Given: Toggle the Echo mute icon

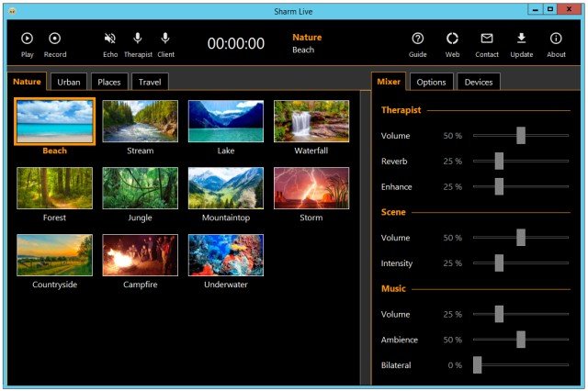Looking at the screenshot, I should click(x=110, y=39).
